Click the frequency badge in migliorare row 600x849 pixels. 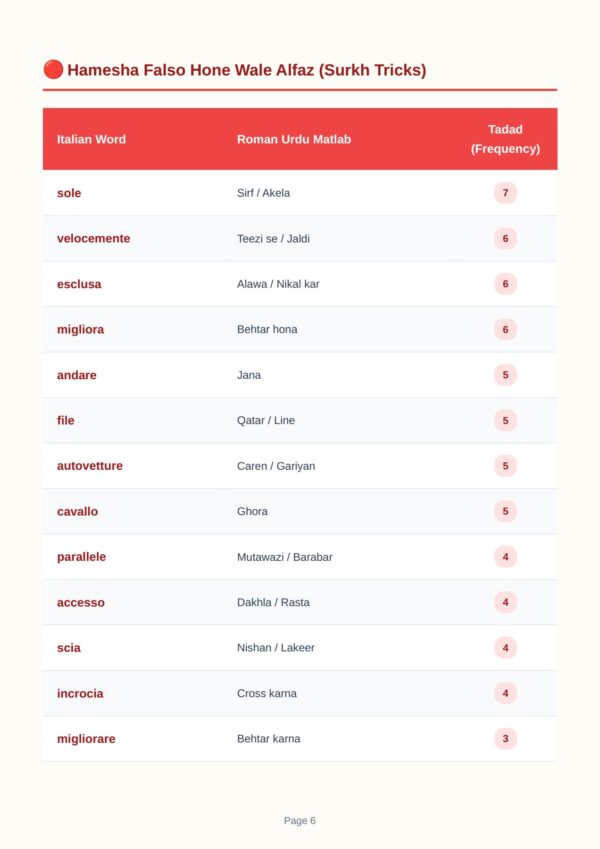[x=505, y=739]
